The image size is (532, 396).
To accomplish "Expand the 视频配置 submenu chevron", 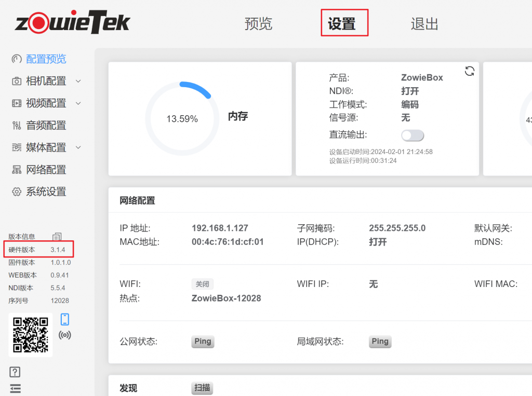I will (78, 103).
